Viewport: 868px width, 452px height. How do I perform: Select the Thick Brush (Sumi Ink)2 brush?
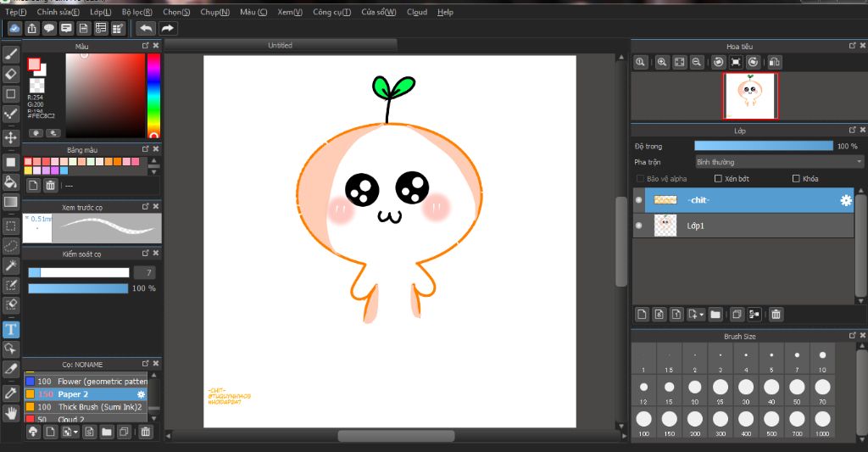coord(86,406)
